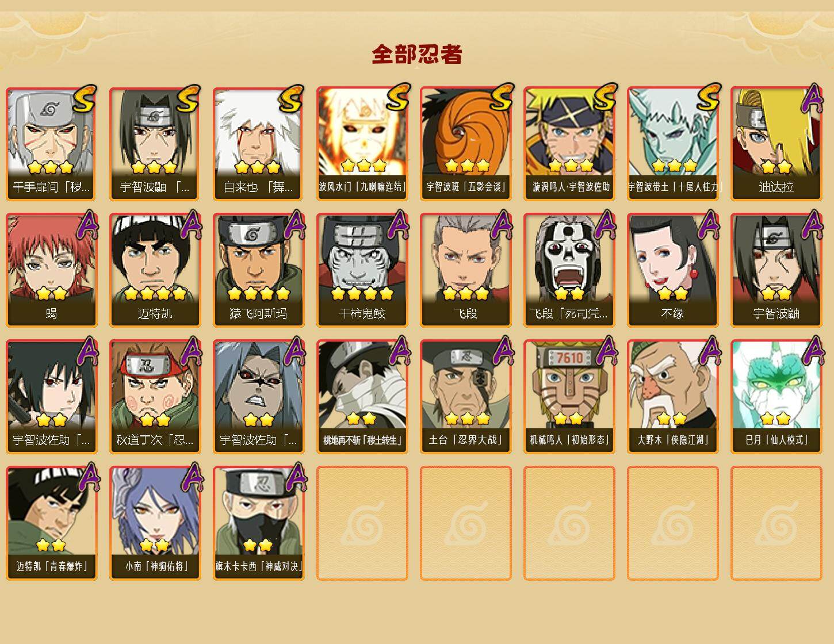Viewport: 834px width, 644px height.
Task: Select the 小南「神驹佑将」 card
Action: click(155, 523)
